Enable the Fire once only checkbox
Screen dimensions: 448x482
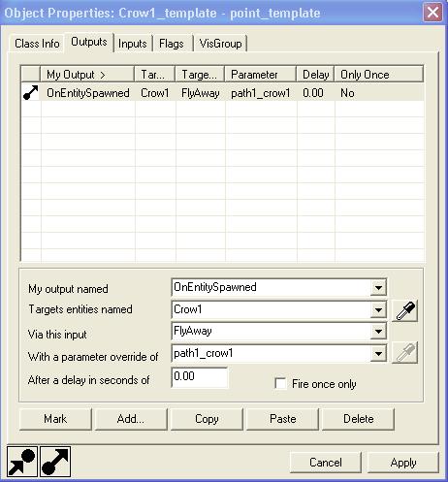(x=280, y=384)
